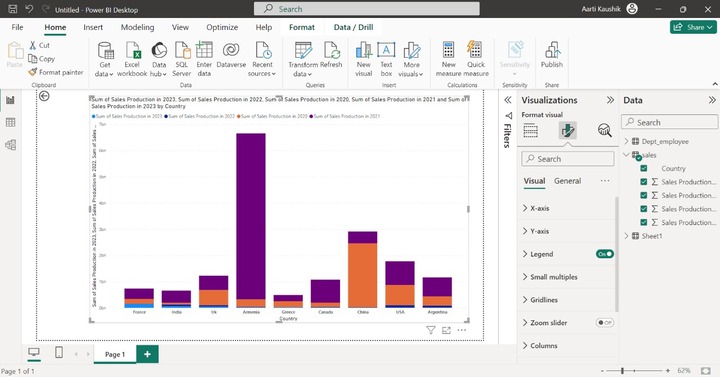Open Build visual fields pane icon
Screen dimensions: 720x377
coord(530,131)
